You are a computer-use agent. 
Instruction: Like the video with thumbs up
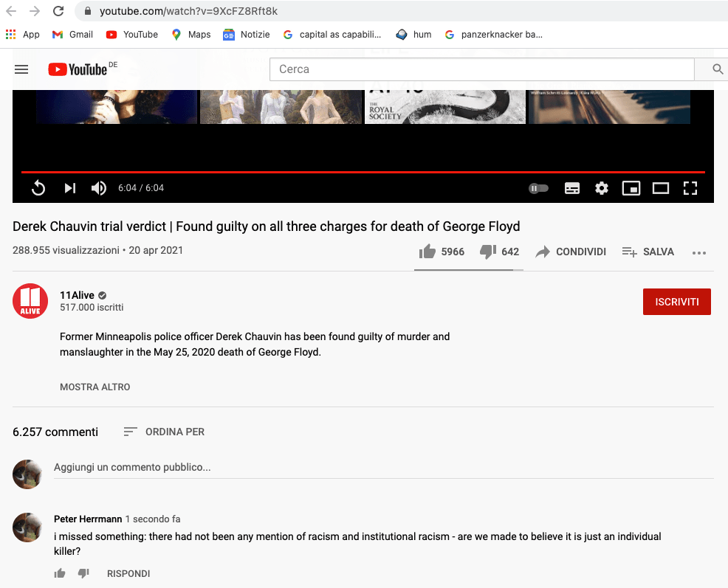[427, 252]
